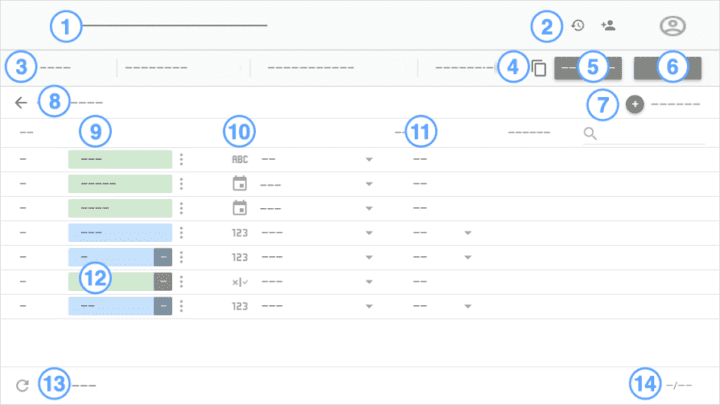Viewport: 720px width, 405px height.
Task: Open three-dot menu on boolean row
Action: 181,281
